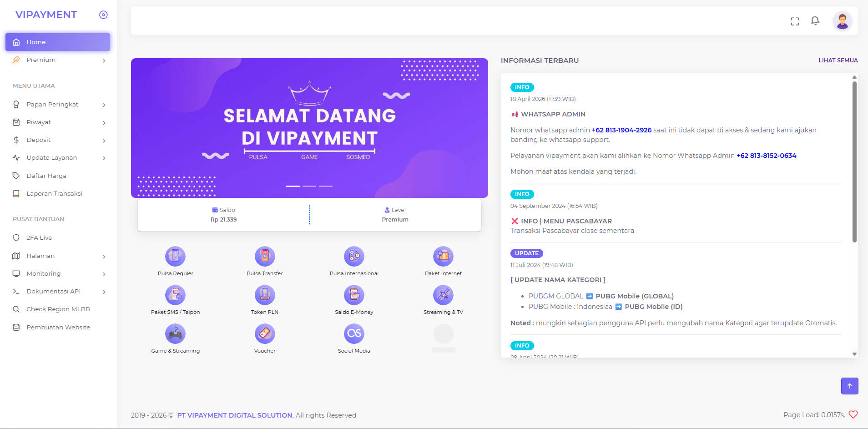This screenshot has width=868, height=429.
Task: Open Voucher service icon
Action: point(265,333)
